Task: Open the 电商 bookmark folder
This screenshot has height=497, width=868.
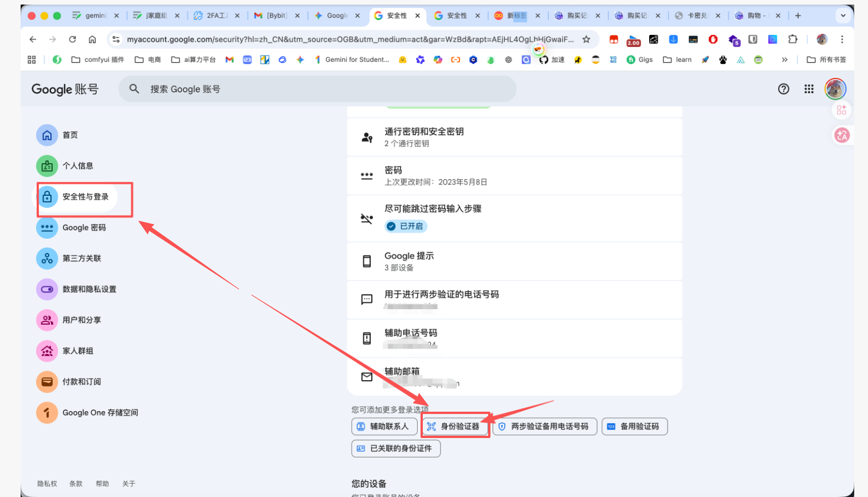Action: point(148,60)
